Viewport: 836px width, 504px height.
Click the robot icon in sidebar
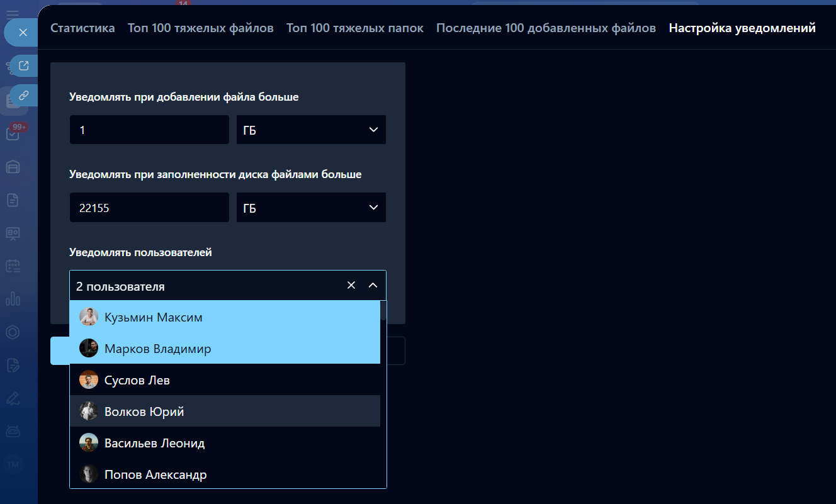pyautogui.click(x=13, y=431)
